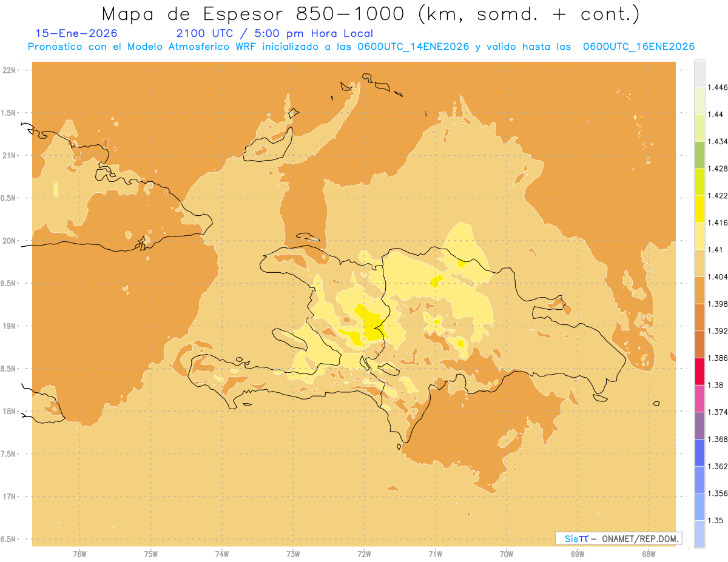The image size is (728, 562).
Task: Click the 22N latitude axis label
Action: 10,70
